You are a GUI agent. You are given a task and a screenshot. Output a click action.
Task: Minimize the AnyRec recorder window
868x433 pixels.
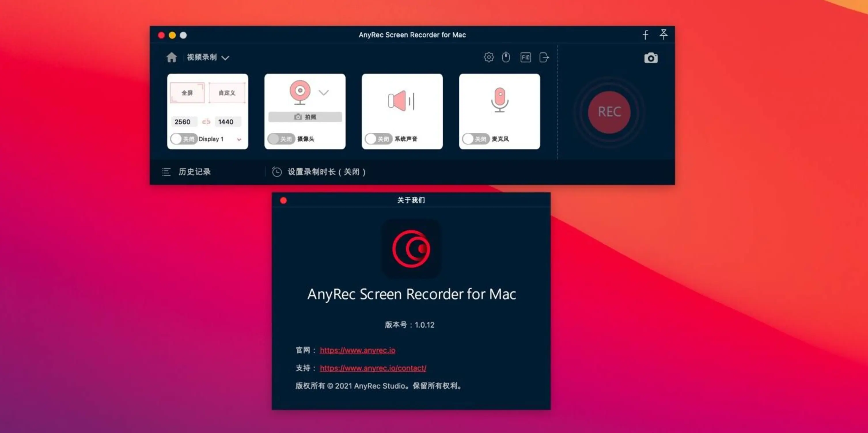pos(172,35)
